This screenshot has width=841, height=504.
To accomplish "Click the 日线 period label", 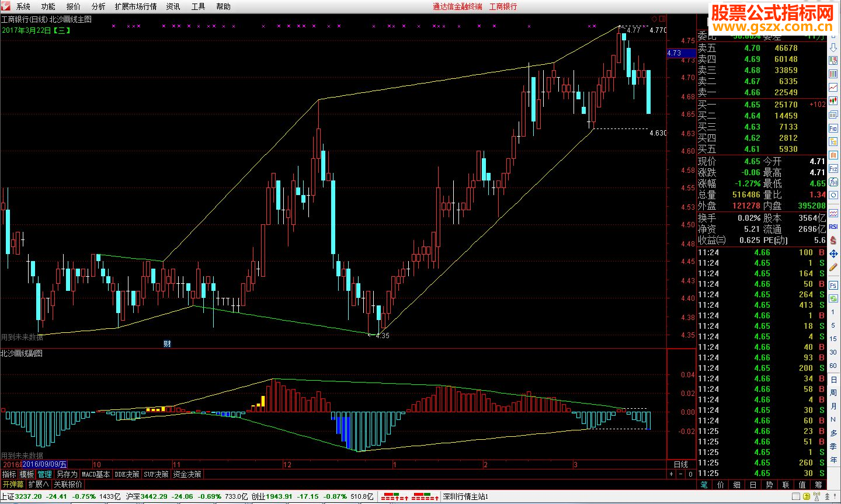I will pyautogui.click(x=681, y=464).
